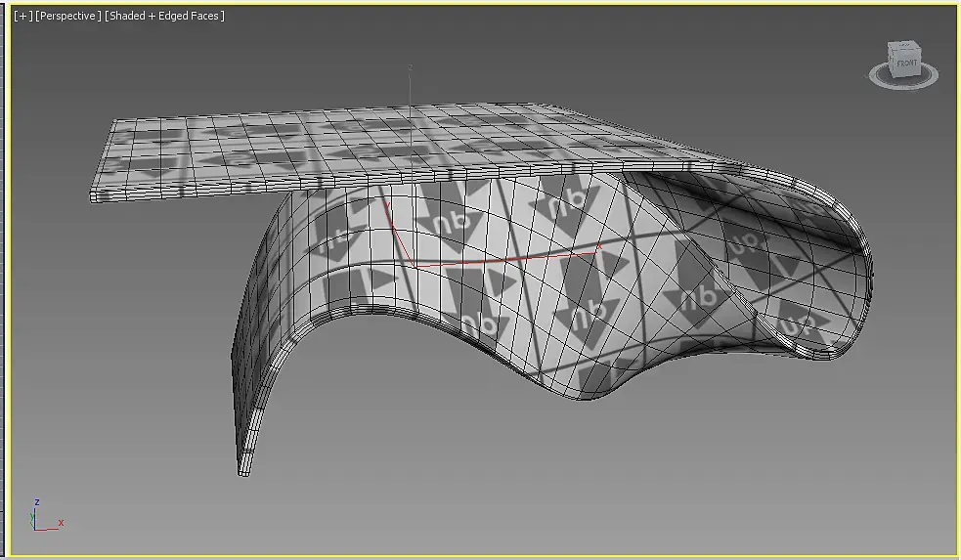Click the red y label on spline
This screenshot has width=961, height=560.
pyautogui.click(x=387, y=204)
